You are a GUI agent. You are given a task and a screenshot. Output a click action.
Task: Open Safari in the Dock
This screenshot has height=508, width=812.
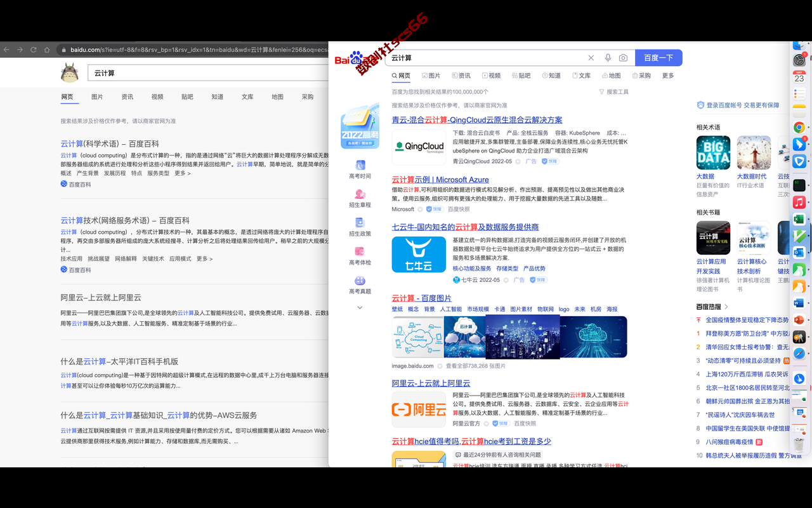(x=799, y=353)
